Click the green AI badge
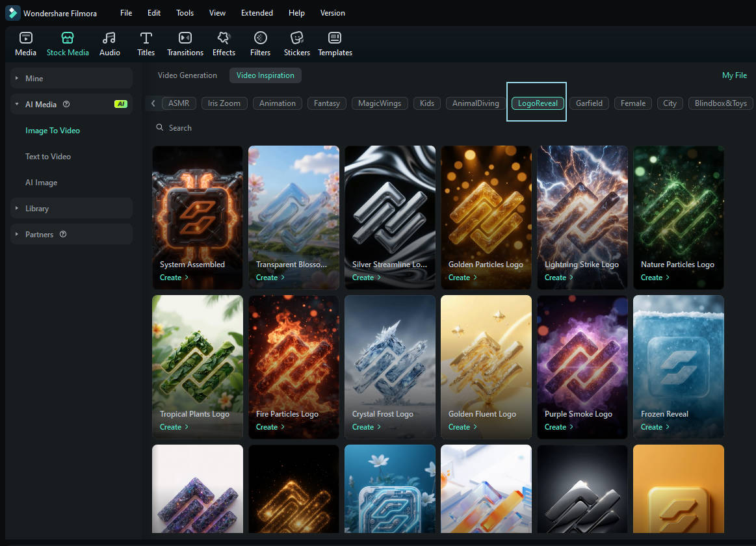Viewport: 756px width, 546px height. 120,104
